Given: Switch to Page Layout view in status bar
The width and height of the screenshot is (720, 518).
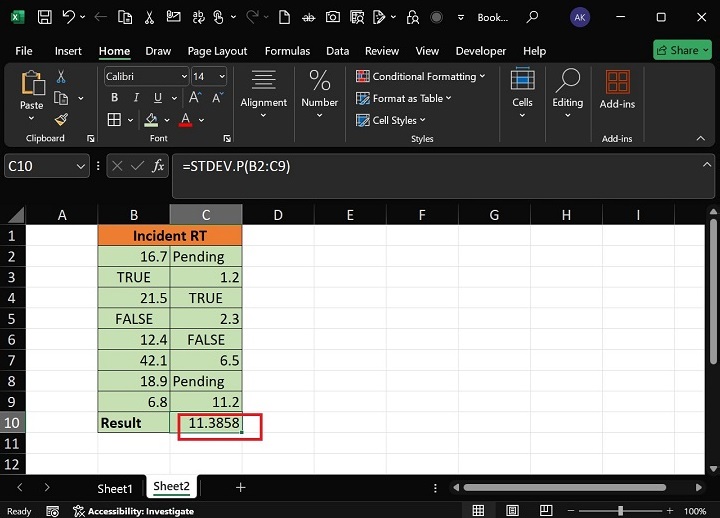Looking at the screenshot, I should [512, 511].
